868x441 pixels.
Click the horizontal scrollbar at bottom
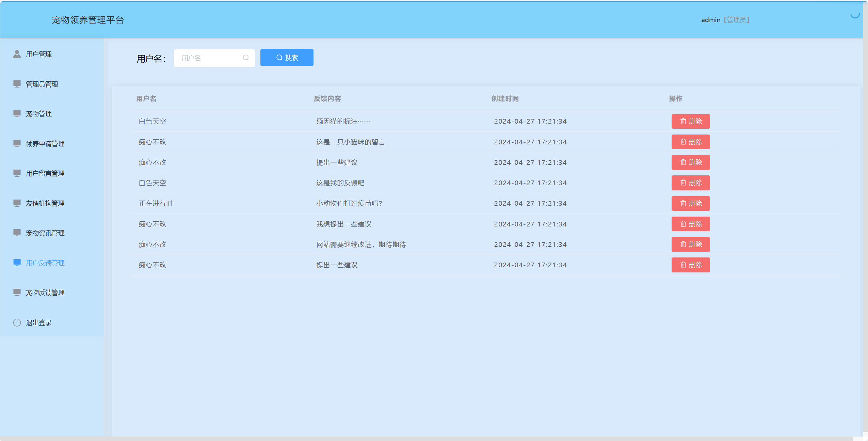(425, 439)
